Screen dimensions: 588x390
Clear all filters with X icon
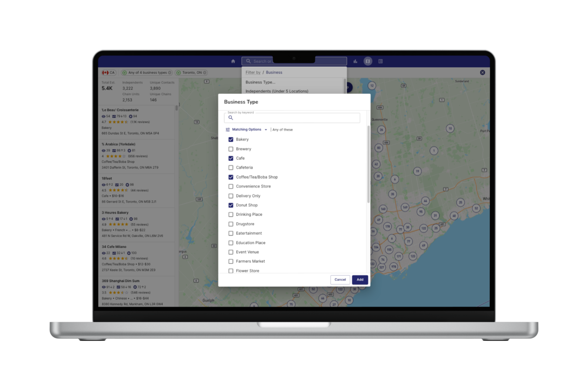tap(482, 73)
